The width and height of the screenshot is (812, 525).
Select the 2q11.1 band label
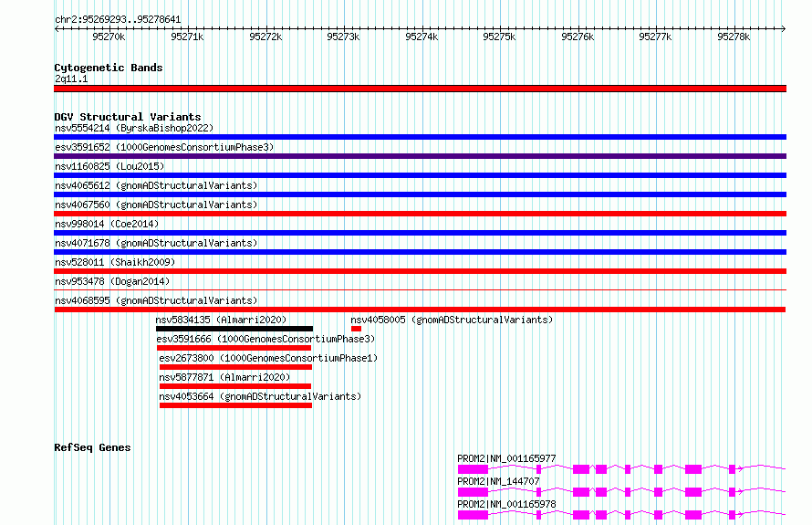point(71,79)
